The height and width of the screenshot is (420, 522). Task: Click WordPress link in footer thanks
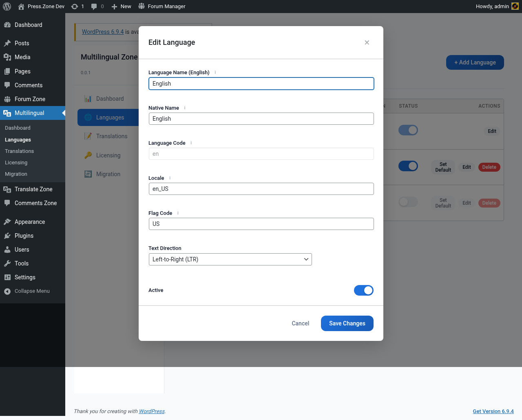click(x=152, y=411)
